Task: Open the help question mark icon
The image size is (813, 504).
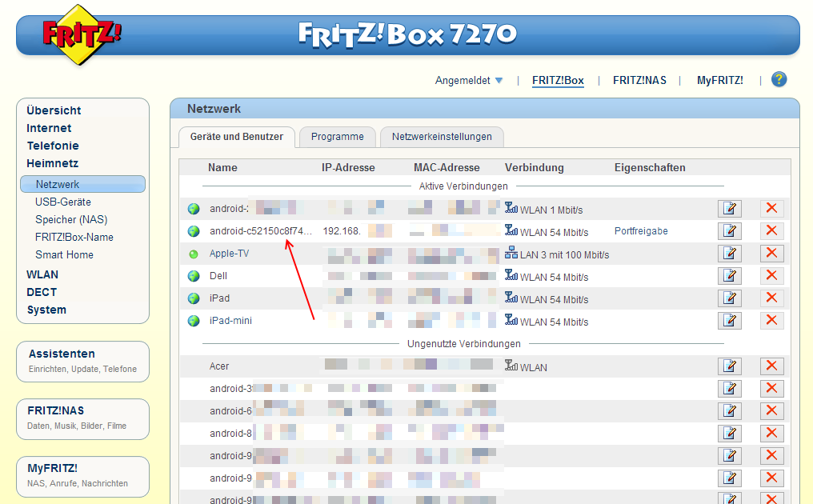Action: click(779, 79)
